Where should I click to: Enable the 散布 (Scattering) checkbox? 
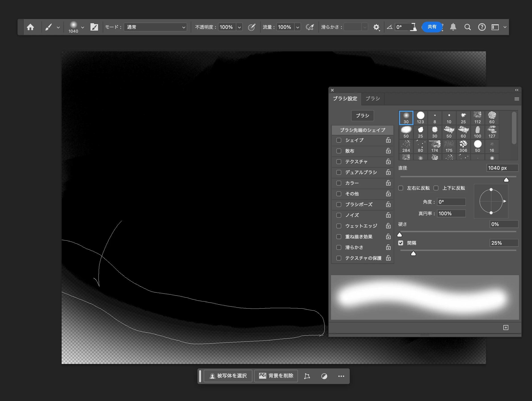pos(339,151)
